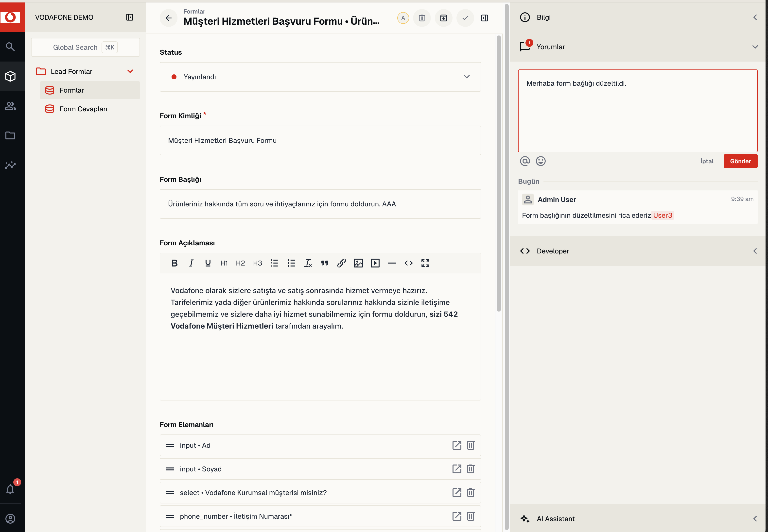Toggle underline formatting in editor
768x532 pixels.
tap(208, 263)
